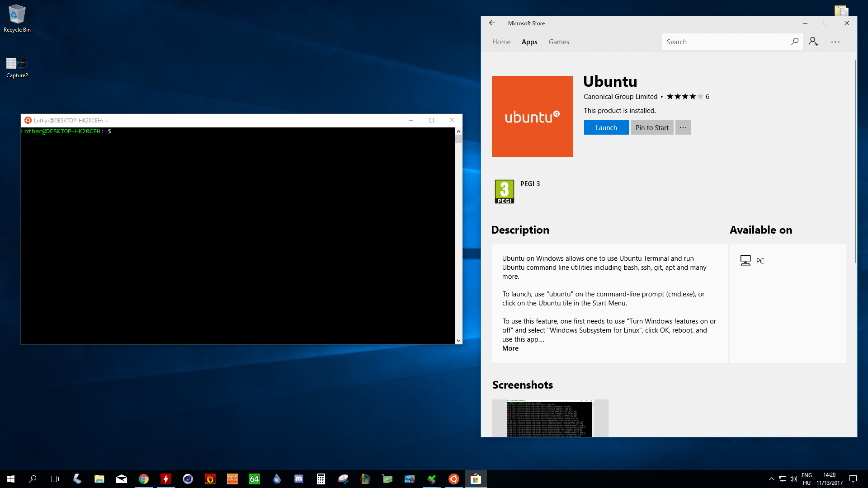This screenshot has height=488, width=868.
Task: Open the Ubuntu terminal screenshot thumbnail
Action: (550, 418)
